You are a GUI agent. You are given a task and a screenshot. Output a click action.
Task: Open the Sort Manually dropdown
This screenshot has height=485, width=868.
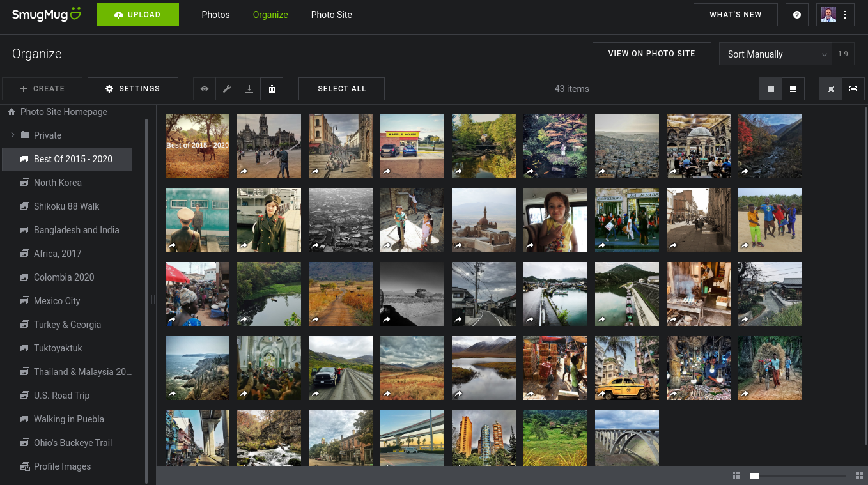(x=775, y=54)
